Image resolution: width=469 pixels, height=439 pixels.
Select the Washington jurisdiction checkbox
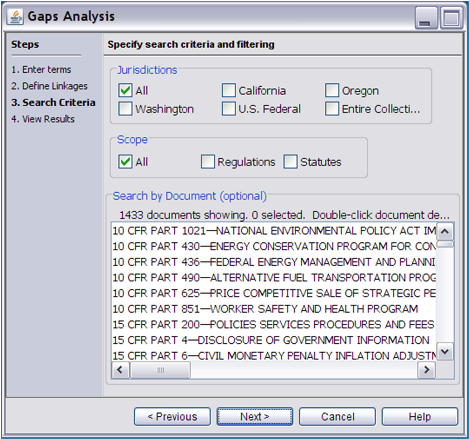click(x=125, y=109)
